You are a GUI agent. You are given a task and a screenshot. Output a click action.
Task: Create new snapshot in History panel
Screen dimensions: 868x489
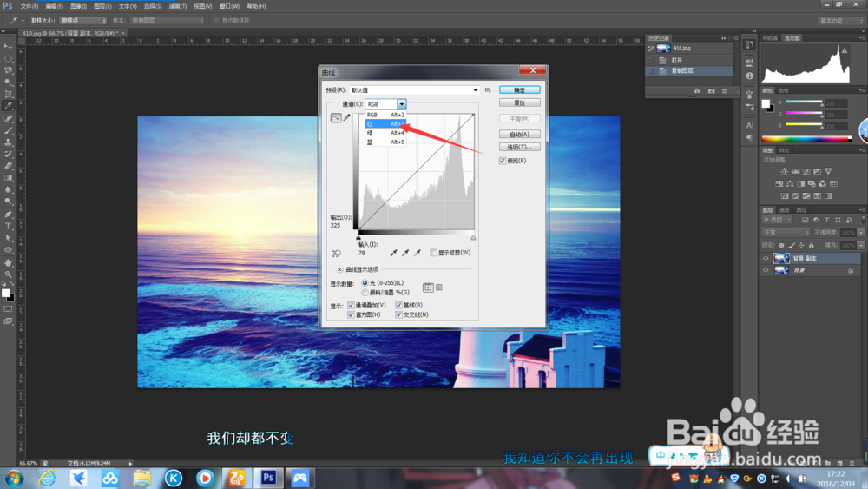coord(711,91)
